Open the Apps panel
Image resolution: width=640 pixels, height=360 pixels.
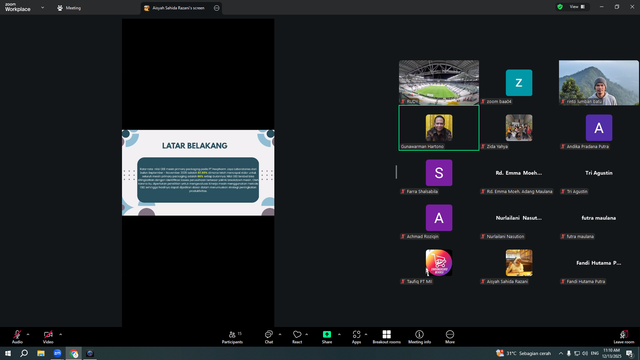coord(356,337)
